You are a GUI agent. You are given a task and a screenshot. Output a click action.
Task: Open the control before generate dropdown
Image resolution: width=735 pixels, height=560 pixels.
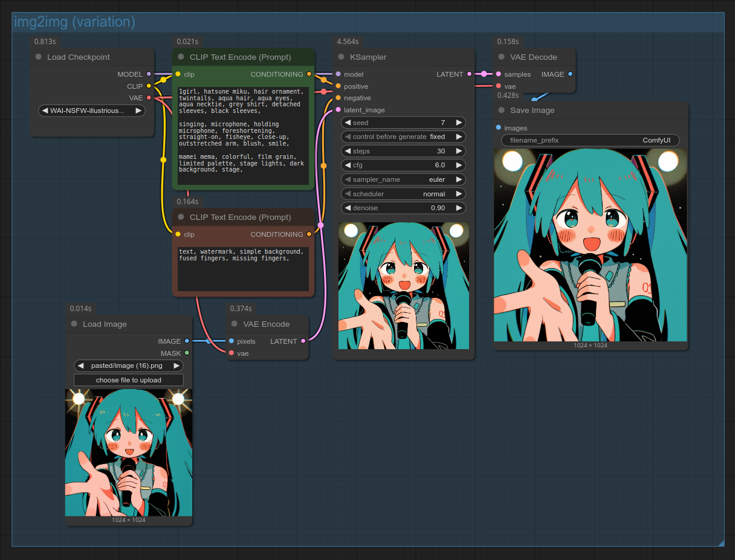click(403, 137)
